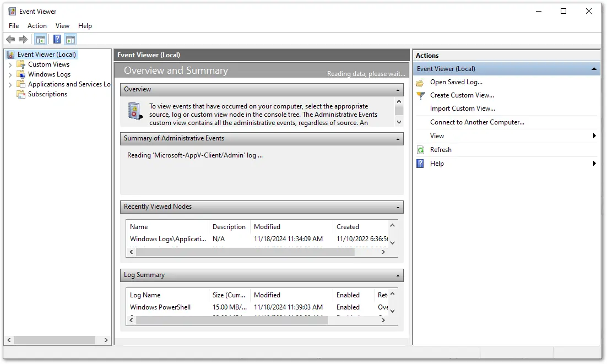The height and width of the screenshot is (364, 607).
Task: Collapse the Log Summary section
Action: (x=398, y=275)
